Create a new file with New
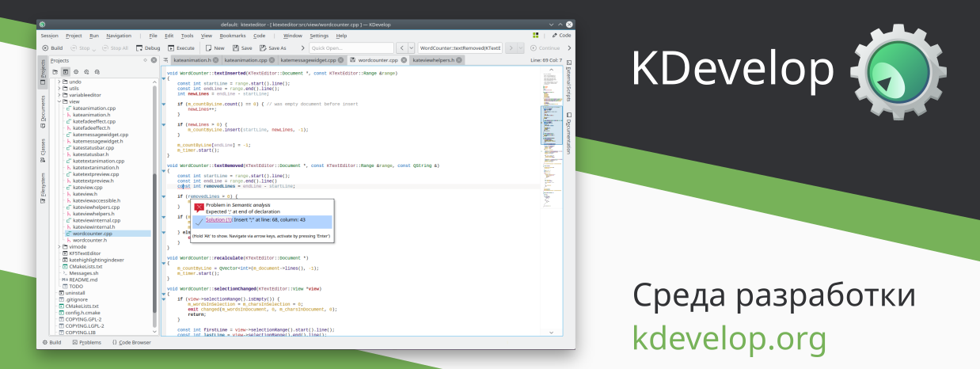Viewport: 980px width, 369px height. (x=214, y=48)
